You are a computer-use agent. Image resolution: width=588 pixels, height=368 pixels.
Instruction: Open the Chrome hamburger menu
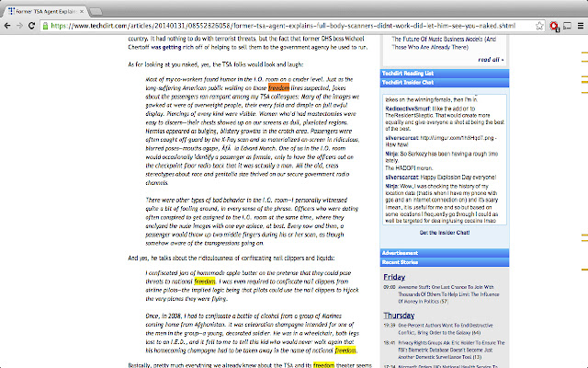pos(580,26)
